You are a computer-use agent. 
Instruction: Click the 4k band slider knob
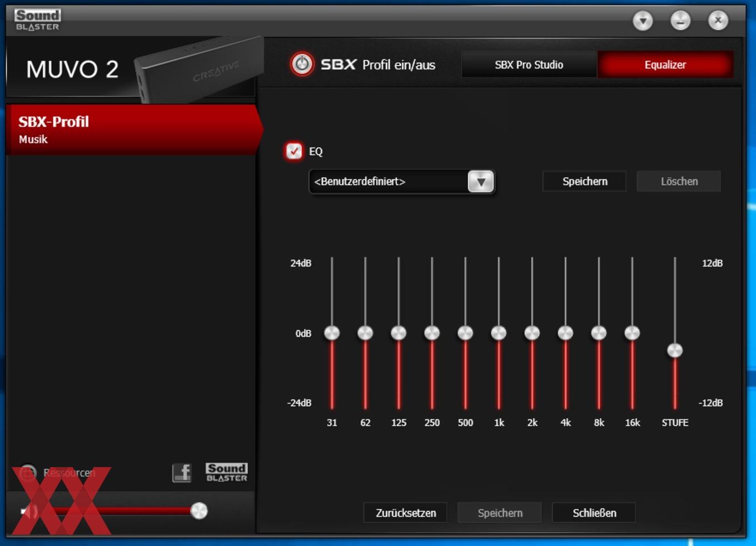coord(565,332)
